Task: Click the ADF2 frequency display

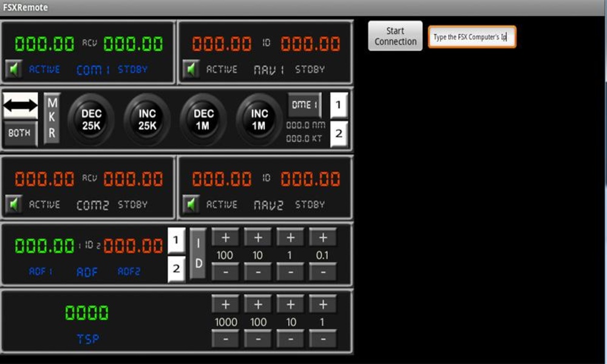Action: point(133,246)
